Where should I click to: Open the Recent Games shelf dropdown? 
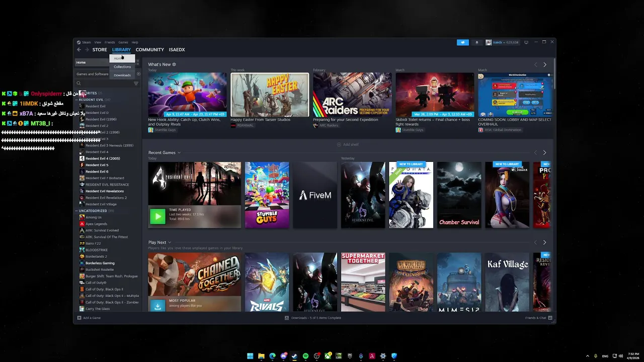[x=179, y=152]
